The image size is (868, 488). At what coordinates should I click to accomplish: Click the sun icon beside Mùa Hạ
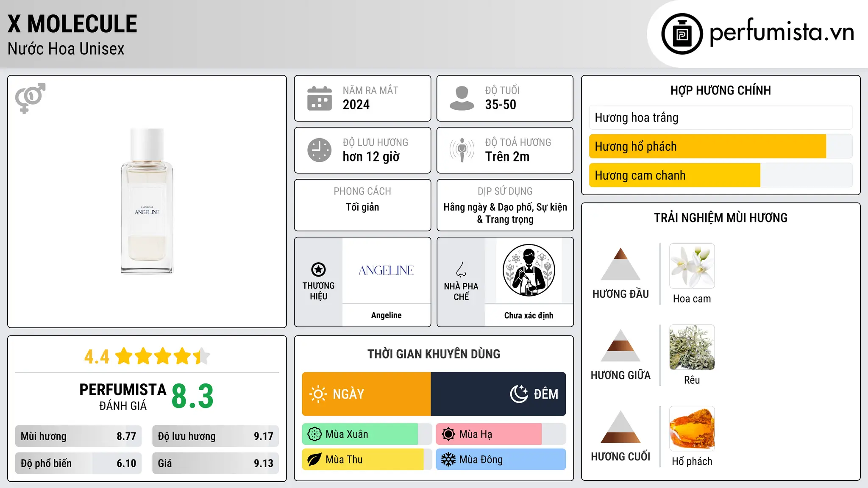pyautogui.click(x=448, y=434)
